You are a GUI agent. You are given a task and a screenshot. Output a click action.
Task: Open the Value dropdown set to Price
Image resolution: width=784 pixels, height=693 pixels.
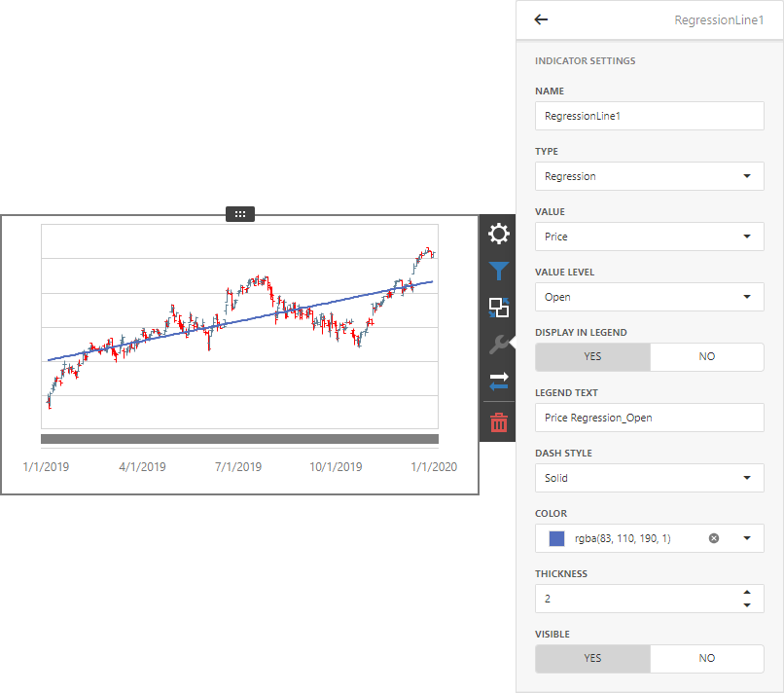click(649, 237)
